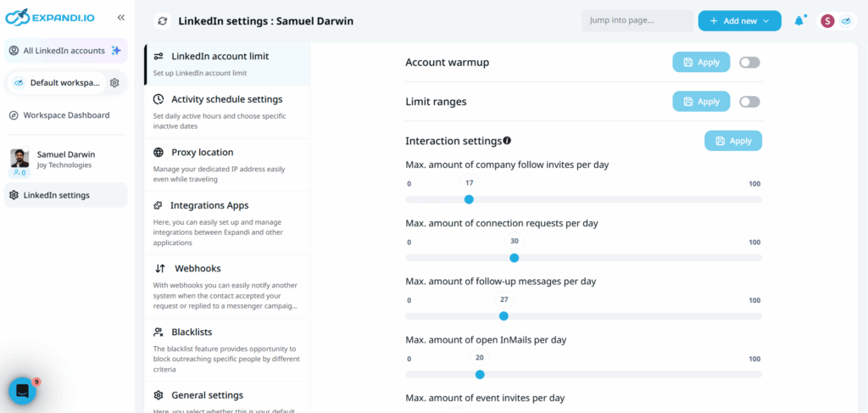
Task: Focus the Jump into page search field
Action: [637, 20]
